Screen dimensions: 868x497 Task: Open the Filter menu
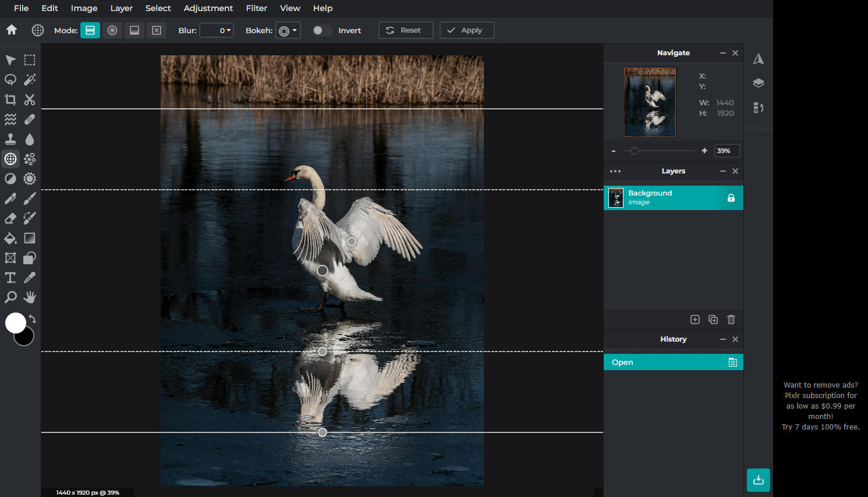(x=256, y=8)
